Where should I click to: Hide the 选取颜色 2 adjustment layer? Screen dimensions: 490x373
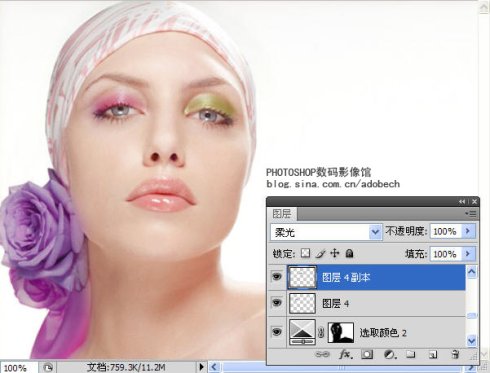pos(277,332)
